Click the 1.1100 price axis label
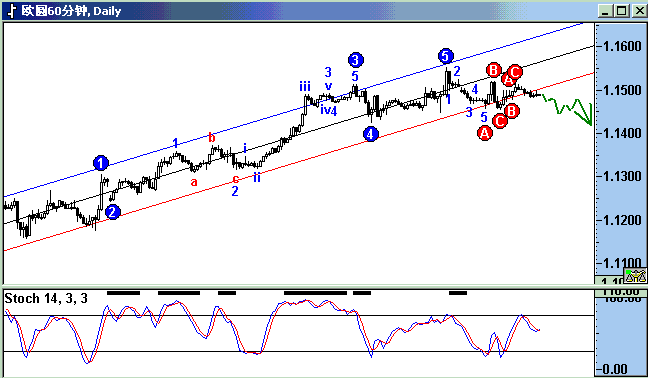This screenshot has height=378, width=648. pyautogui.click(x=622, y=263)
